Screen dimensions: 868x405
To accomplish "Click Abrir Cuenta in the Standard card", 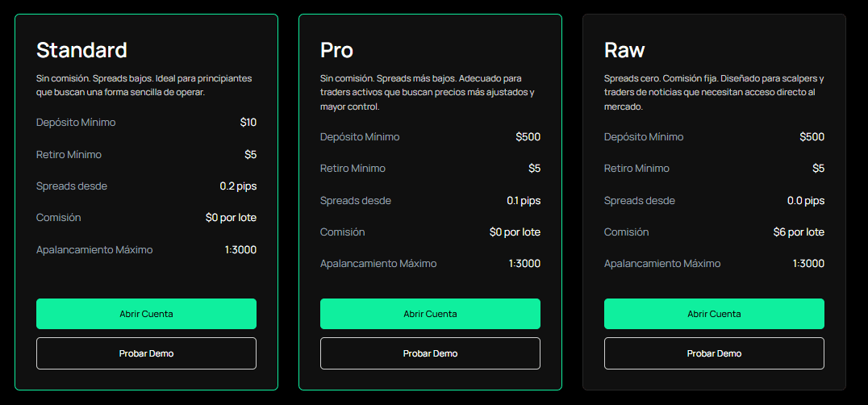I will [146, 314].
